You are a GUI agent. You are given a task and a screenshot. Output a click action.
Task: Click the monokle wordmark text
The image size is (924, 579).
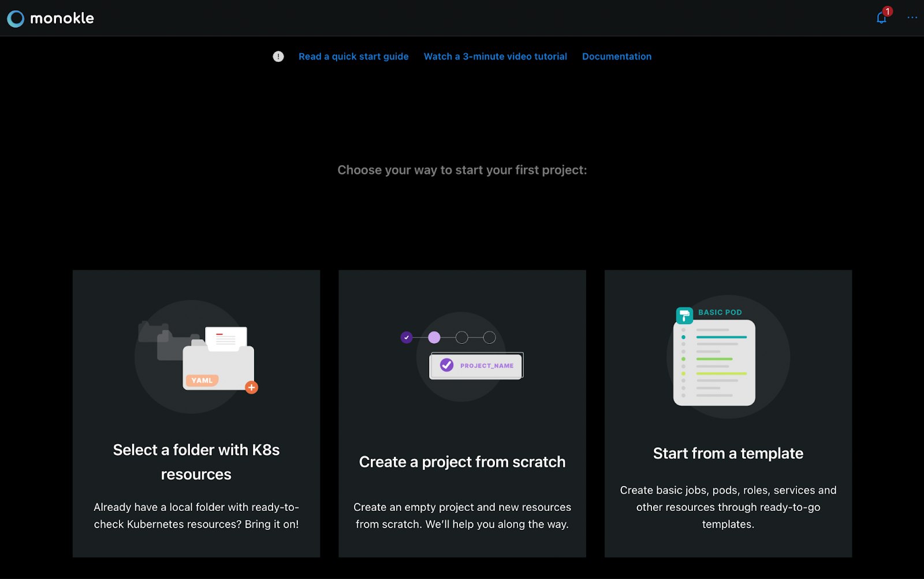point(62,18)
